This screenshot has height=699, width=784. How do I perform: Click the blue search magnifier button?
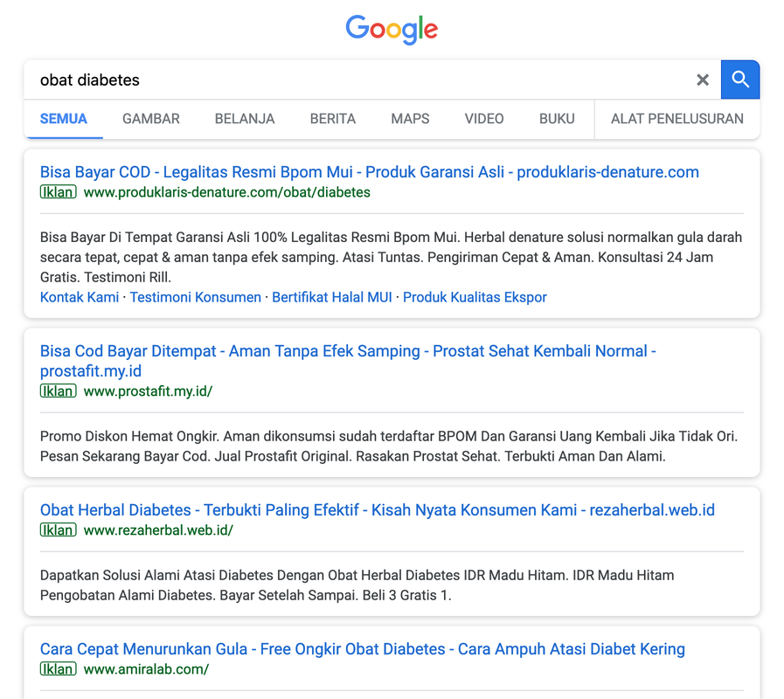(x=740, y=80)
